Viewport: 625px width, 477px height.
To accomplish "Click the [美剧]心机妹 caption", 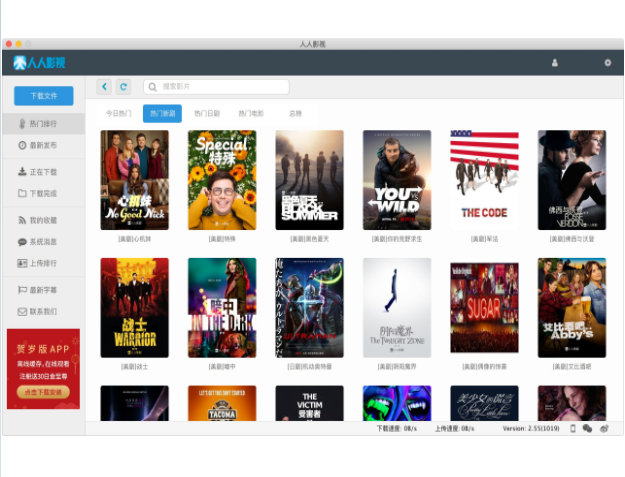I will [x=134, y=239].
